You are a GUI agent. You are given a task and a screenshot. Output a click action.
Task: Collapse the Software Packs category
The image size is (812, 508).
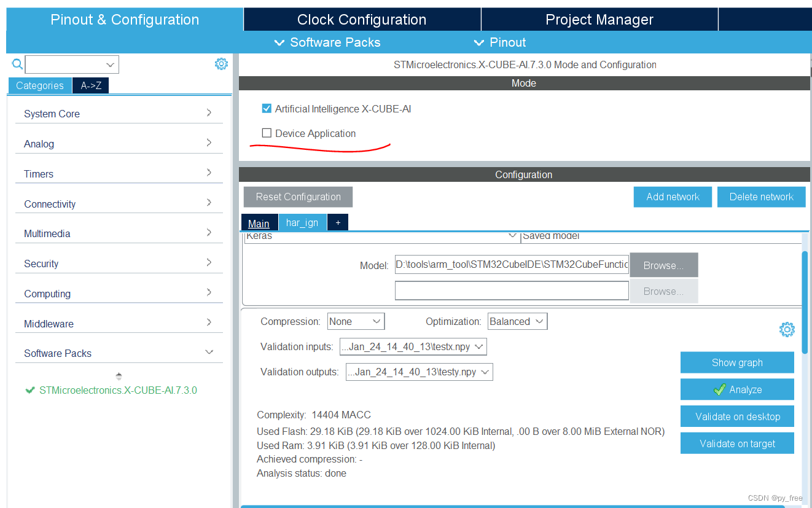[119, 353]
